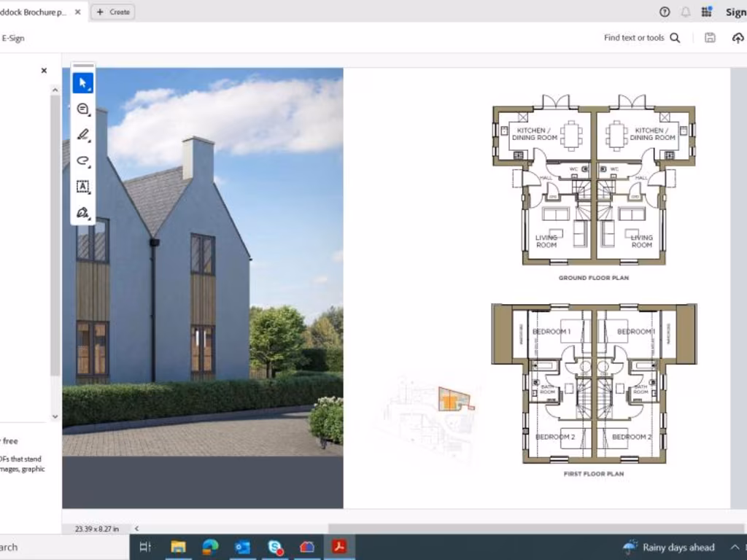Image resolution: width=747 pixels, height=560 pixels.
Task: Click the save file icon
Action: click(x=710, y=38)
